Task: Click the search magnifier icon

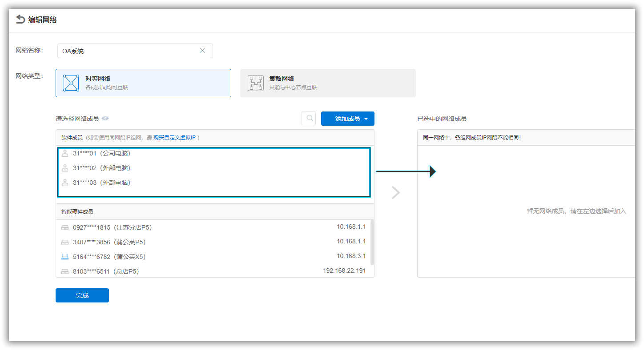Action: click(x=309, y=119)
